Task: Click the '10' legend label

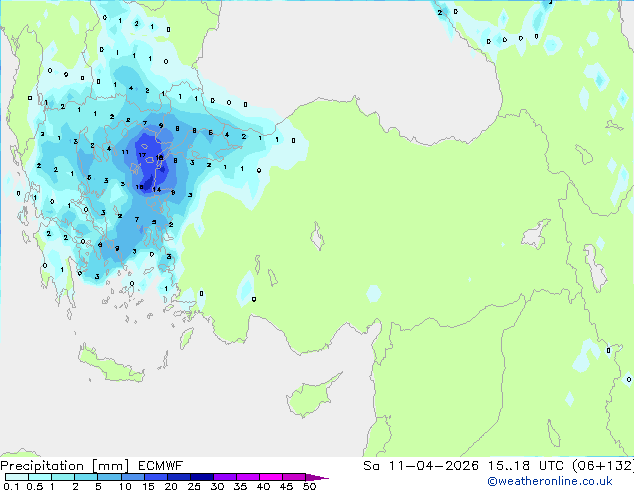Action: coord(125,486)
